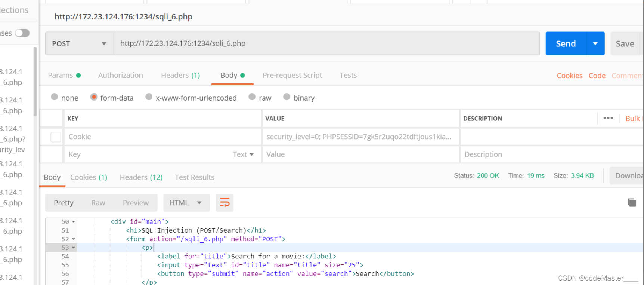Image resolution: width=644 pixels, height=285 pixels.
Task: Select the request Body tab
Action: point(232,75)
